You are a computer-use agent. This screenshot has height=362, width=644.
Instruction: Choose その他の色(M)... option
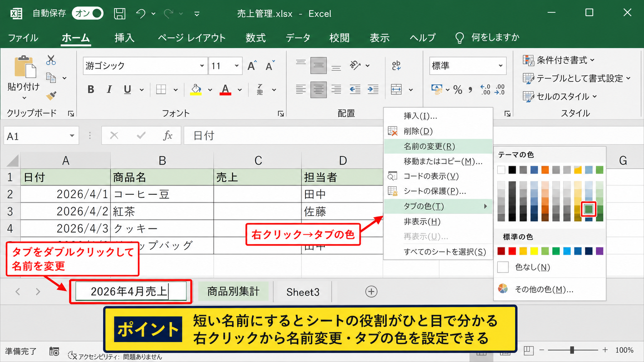click(x=550, y=289)
